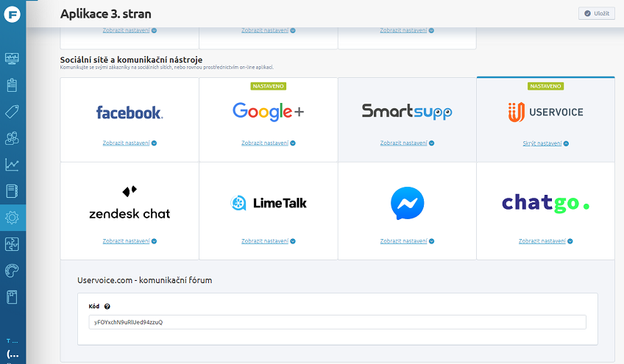Select the settings gear icon in sidebar
This screenshot has width=624, height=364.
coord(12,218)
